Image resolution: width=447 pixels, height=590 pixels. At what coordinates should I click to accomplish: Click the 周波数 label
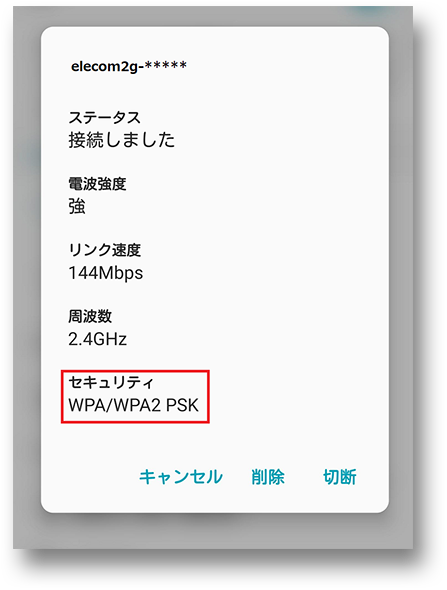pyautogui.click(x=90, y=316)
